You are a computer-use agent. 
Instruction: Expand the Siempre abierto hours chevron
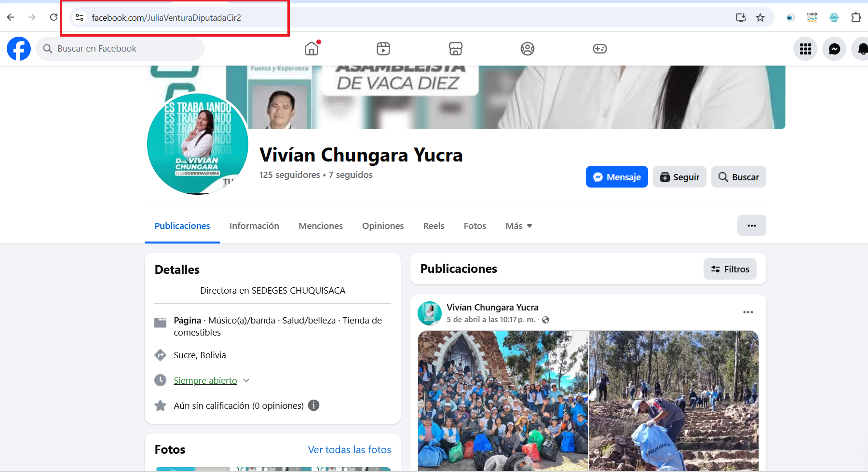(246, 380)
